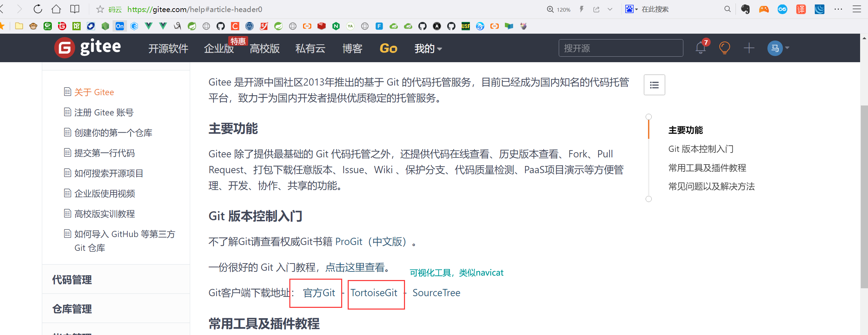Open the TortoiseGit download link
The height and width of the screenshot is (335, 868).
pos(374,293)
